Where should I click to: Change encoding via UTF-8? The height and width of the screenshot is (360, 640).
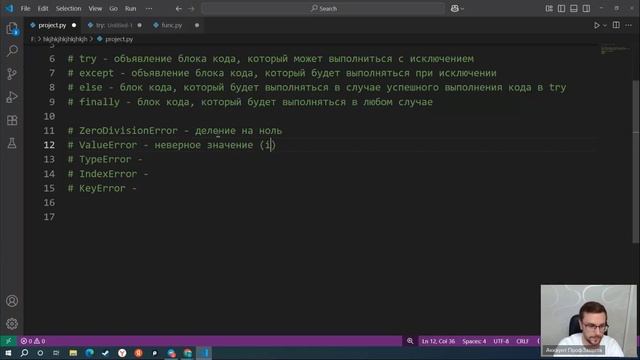(501, 341)
